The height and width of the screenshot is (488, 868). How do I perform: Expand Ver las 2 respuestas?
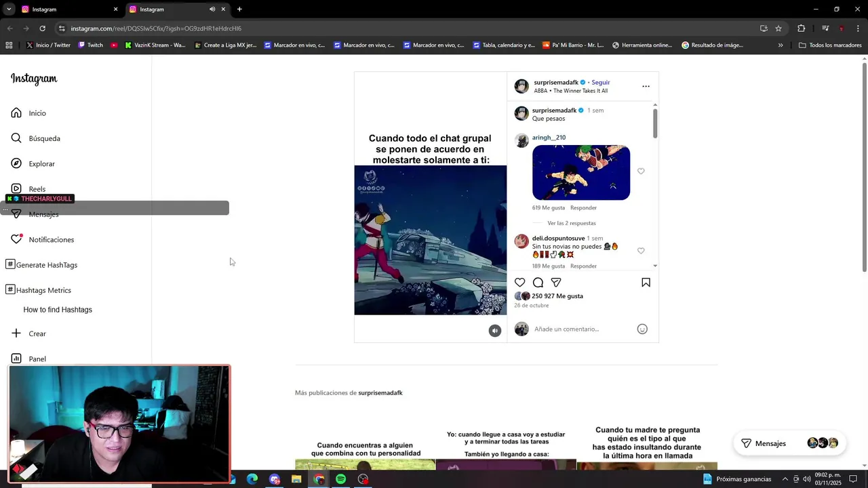point(572,223)
